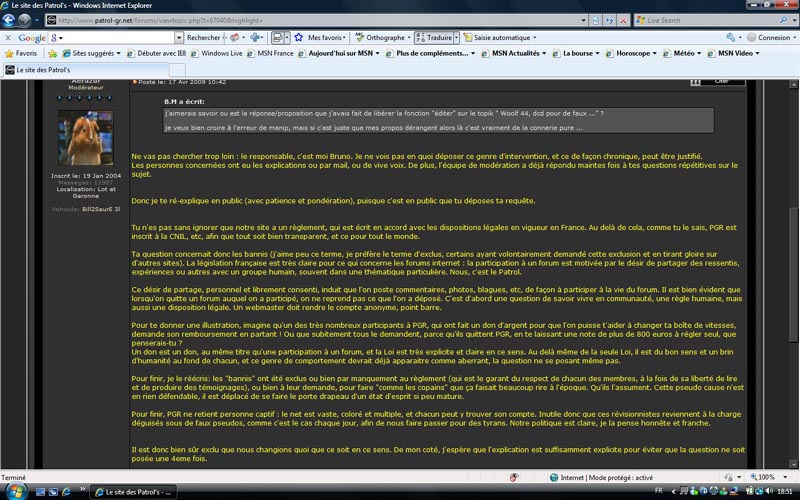Click the browser Forward arrow button
Screen dimensions: 800x500
(24, 20)
